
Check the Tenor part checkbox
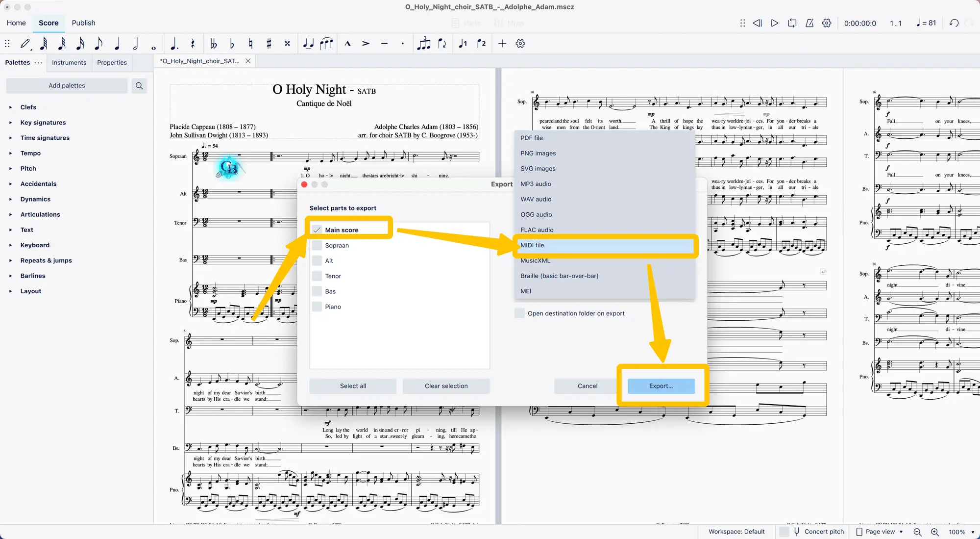tap(317, 276)
